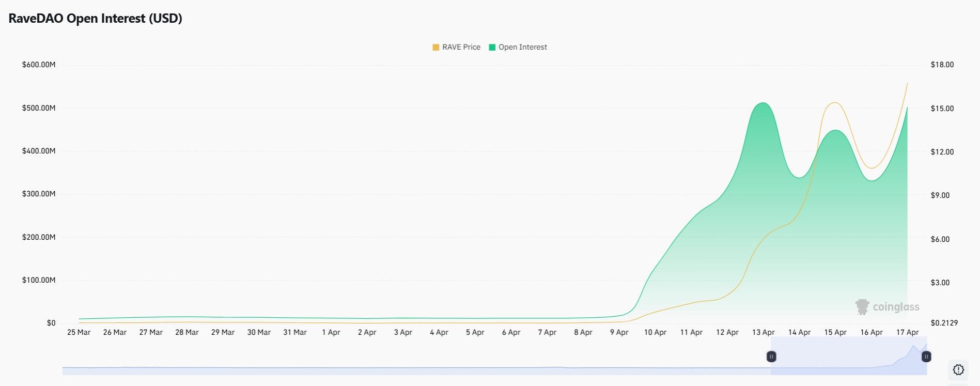This screenshot has width=980, height=386.
Task: Click the coinglass bull mascot logo
Action: (x=862, y=307)
